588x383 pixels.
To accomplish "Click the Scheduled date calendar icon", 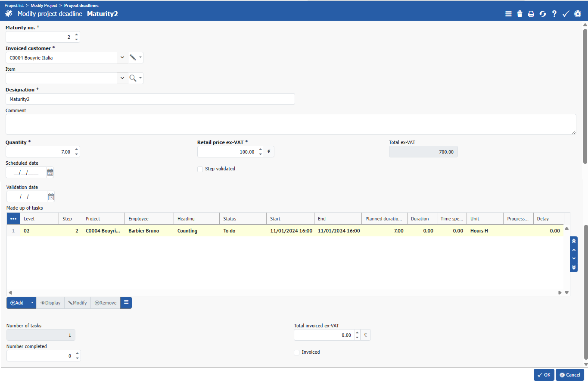I will click(50, 173).
